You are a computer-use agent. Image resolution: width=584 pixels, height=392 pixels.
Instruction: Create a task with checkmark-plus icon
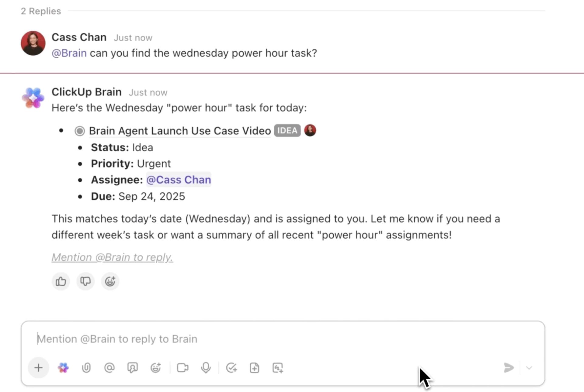[231, 368]
